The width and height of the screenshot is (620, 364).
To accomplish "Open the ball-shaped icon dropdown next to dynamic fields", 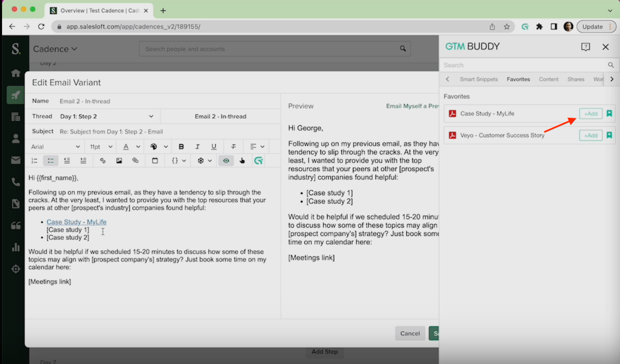I will click(x=205, y=161).
